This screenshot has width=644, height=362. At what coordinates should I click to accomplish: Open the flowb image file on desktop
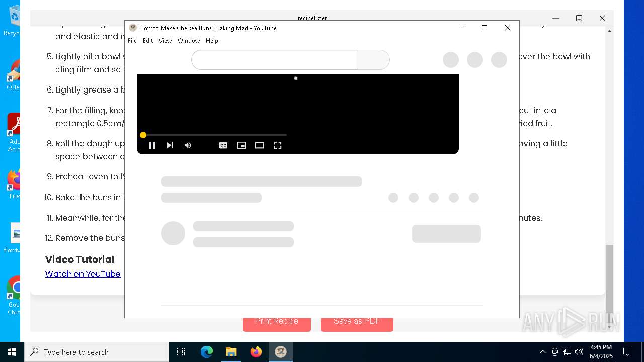14,238
